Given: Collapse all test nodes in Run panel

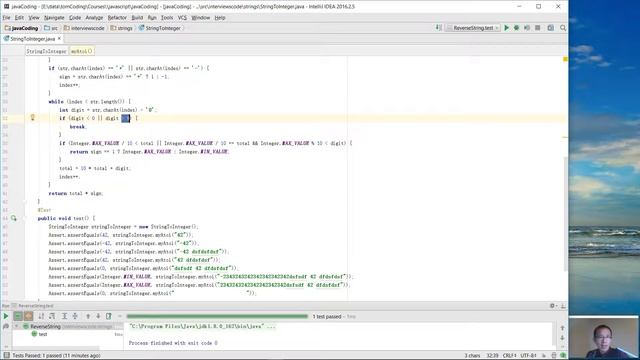Looking at the screenshot, I should [x=75, y=316].
